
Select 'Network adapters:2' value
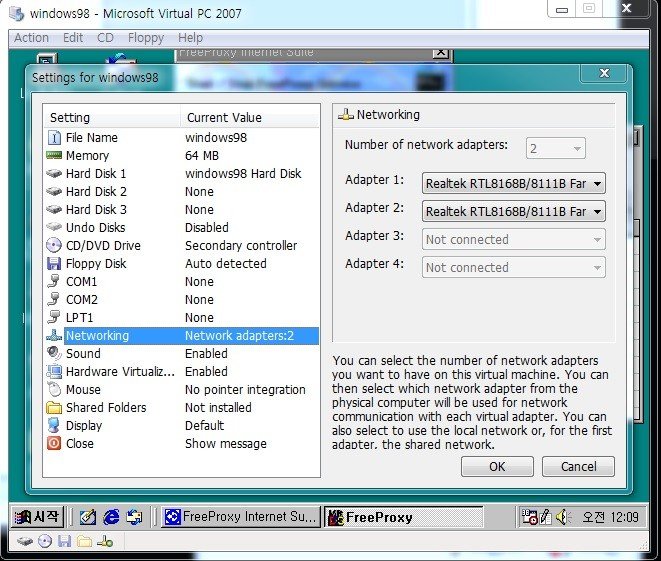239,336
